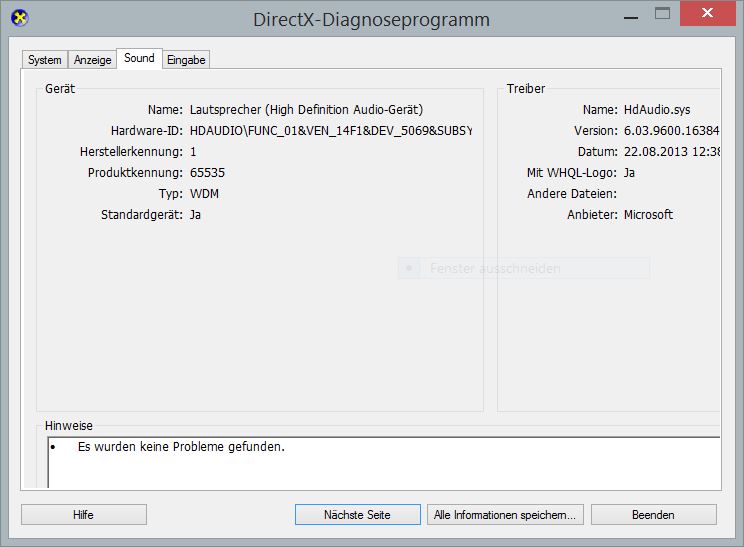
Task: Click Produktkennung value 65535
Action: [207, 173]
